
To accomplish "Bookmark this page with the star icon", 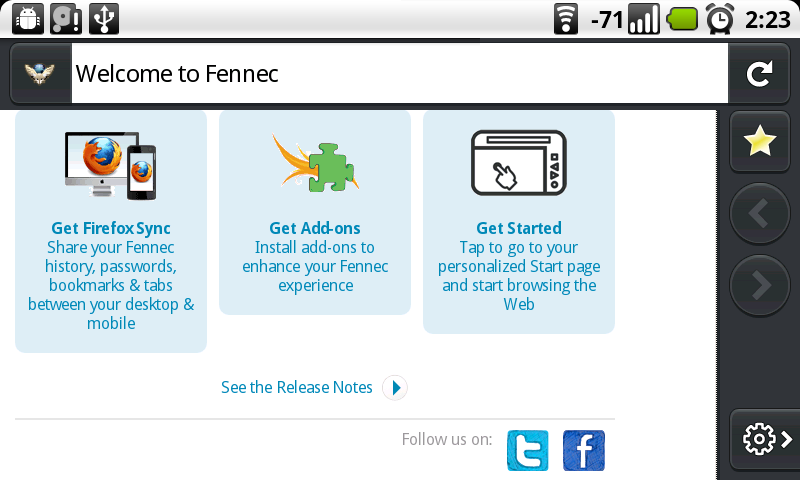I will [x=760, y=141].
